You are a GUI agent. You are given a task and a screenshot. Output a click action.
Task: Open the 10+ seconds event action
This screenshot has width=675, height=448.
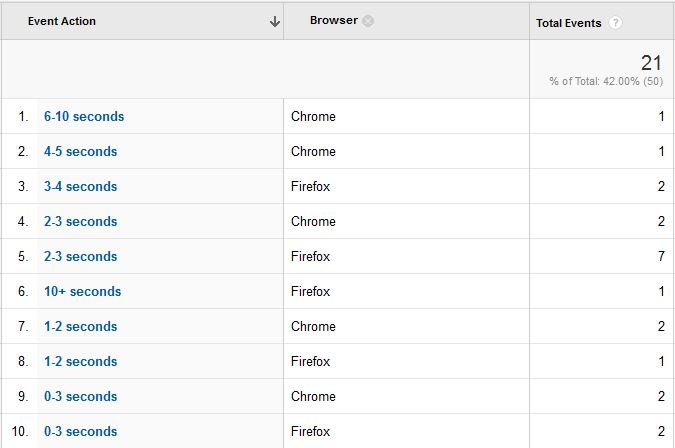pyautogui.click(x=83, y=291)
